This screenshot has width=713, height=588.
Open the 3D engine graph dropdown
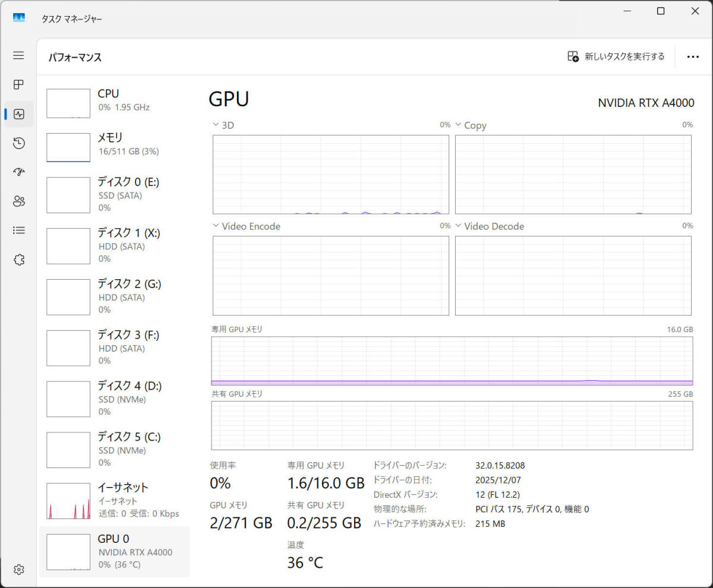(x=223, y=125)
